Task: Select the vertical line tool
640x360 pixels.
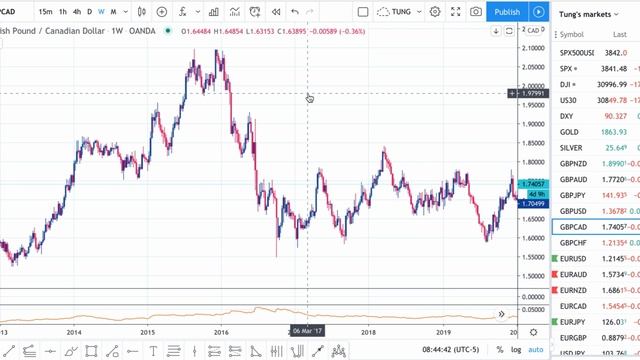Action: pyautogui.click(x=194, y=351)
